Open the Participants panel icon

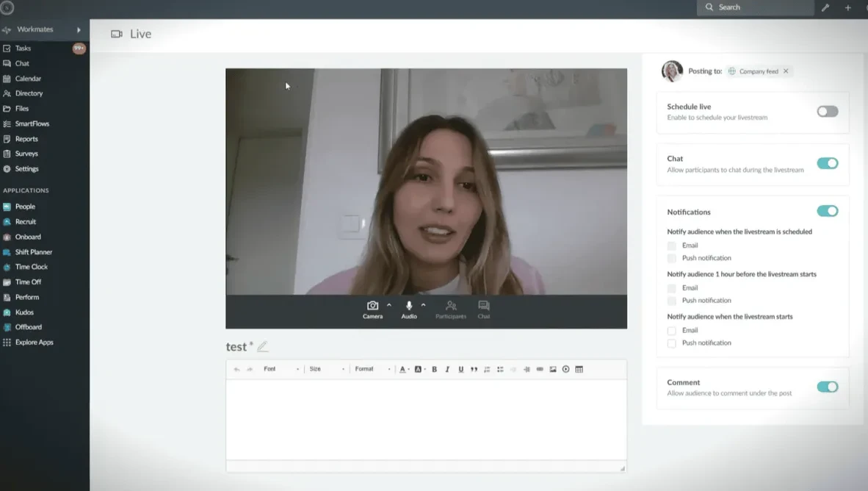(451, 305)
